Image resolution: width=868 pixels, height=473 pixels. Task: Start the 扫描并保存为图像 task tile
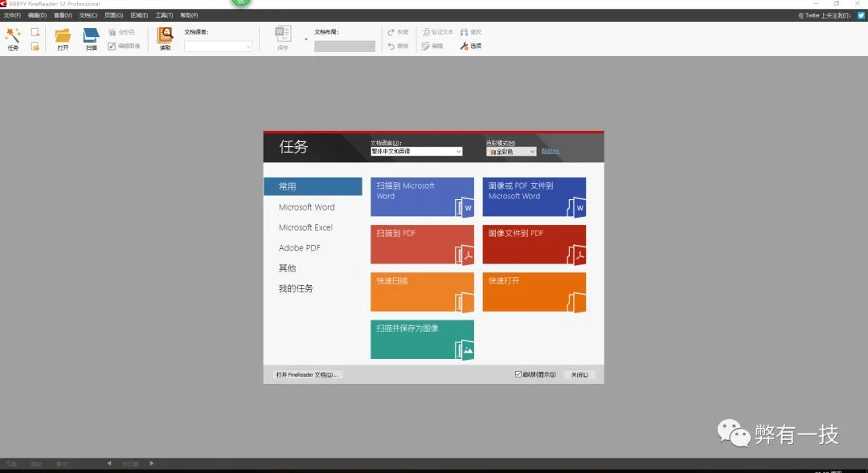pos(423,340)
